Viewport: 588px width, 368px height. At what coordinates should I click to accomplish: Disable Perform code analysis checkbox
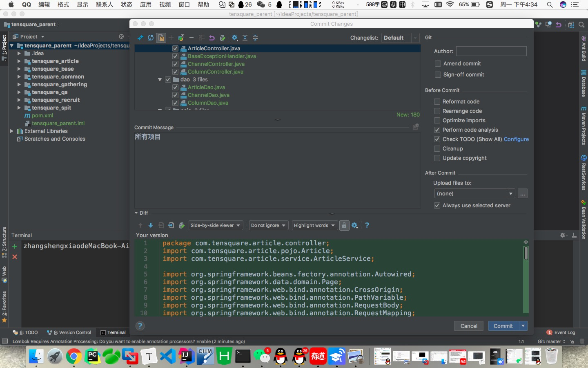point(437,130)
